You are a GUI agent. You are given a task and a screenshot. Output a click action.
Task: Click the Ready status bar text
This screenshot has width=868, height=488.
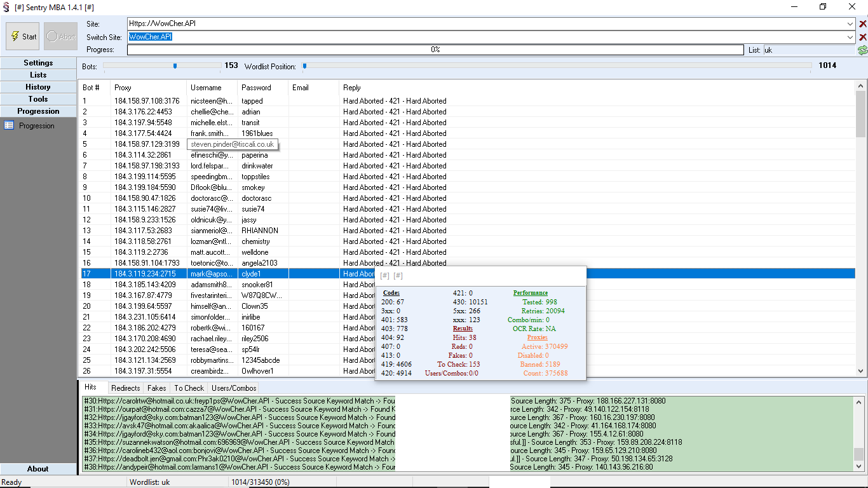[x=11, y=482]
